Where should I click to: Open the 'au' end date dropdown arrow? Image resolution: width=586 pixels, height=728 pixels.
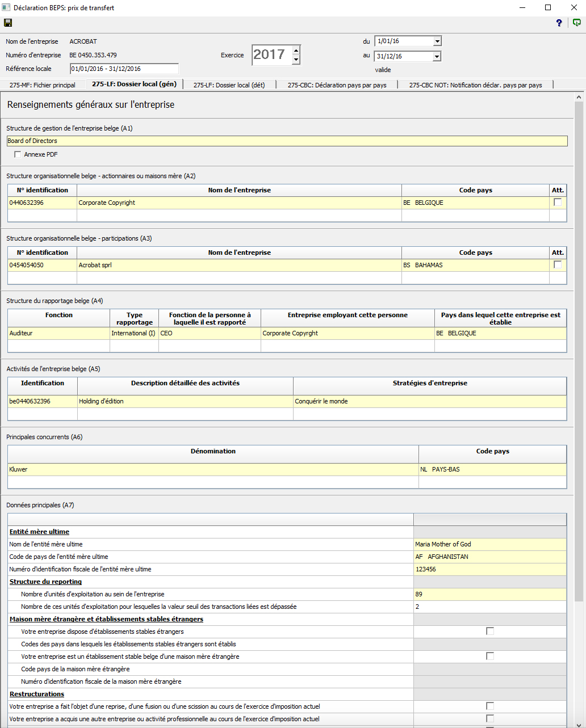pos(437,56)
